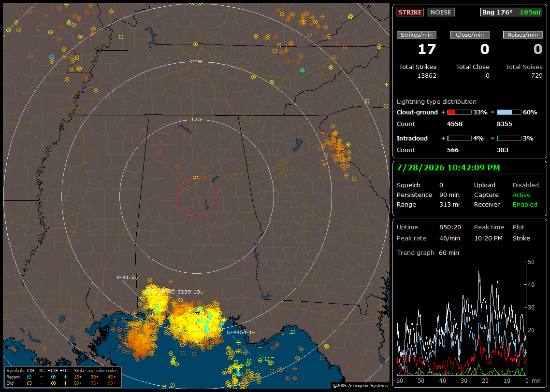550x392 pixels.
Task: Click the Peak rate value 46/min
Action: point(450,238)
